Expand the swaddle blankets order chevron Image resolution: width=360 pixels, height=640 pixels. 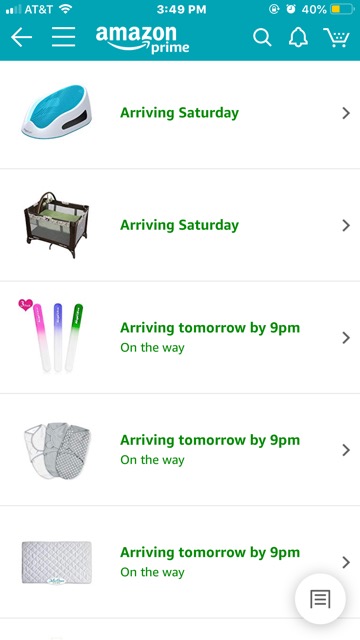click(346, 450)
